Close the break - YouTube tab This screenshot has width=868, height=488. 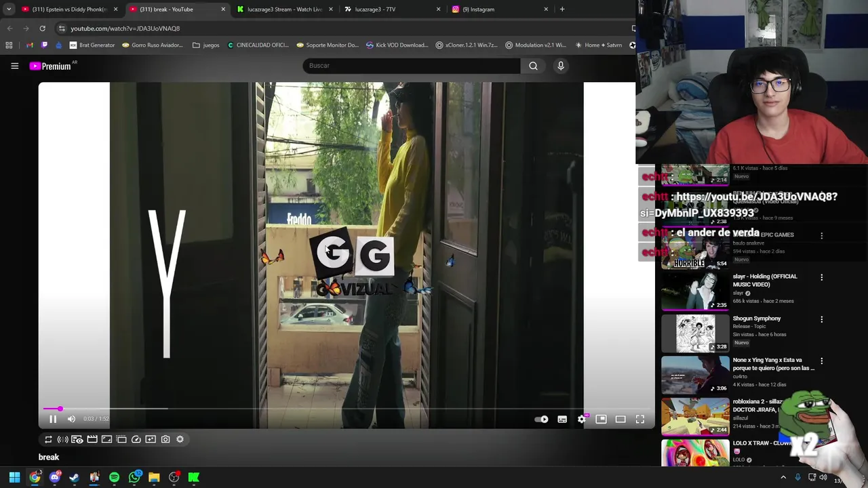pos(223,9)
